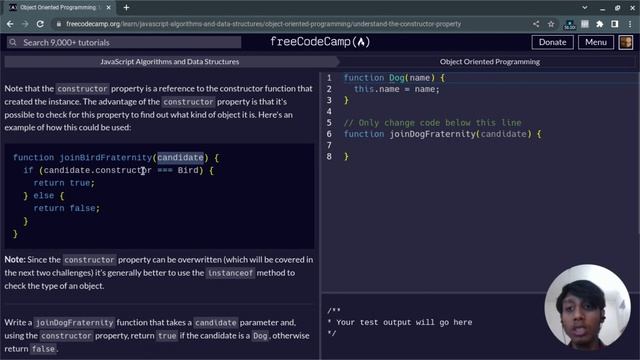The height and width of the screenshot is (360, 640).
Task: Close the Object Oriented Programming tab
Action: [x=109, y=7]
